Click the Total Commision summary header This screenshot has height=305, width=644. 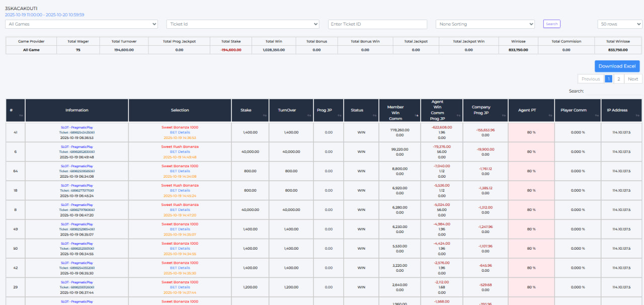click(566, 41)
